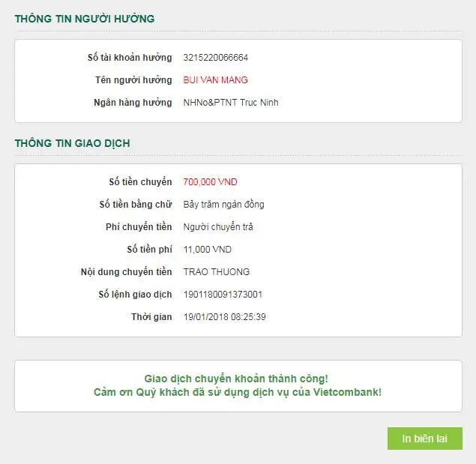Click the "Tên người hưởng" label
The image size is (476, 464).
pos(134,80)
